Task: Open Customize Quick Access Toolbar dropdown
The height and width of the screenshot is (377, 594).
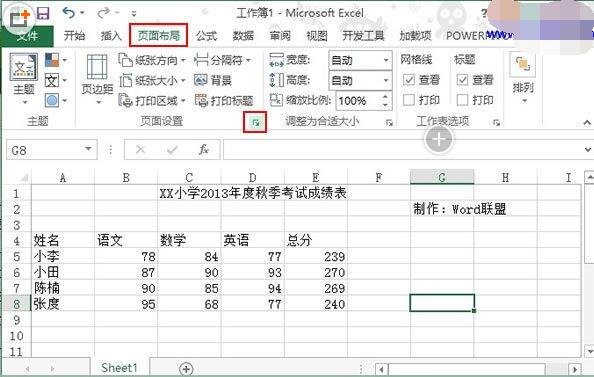Action: (134, 14)
